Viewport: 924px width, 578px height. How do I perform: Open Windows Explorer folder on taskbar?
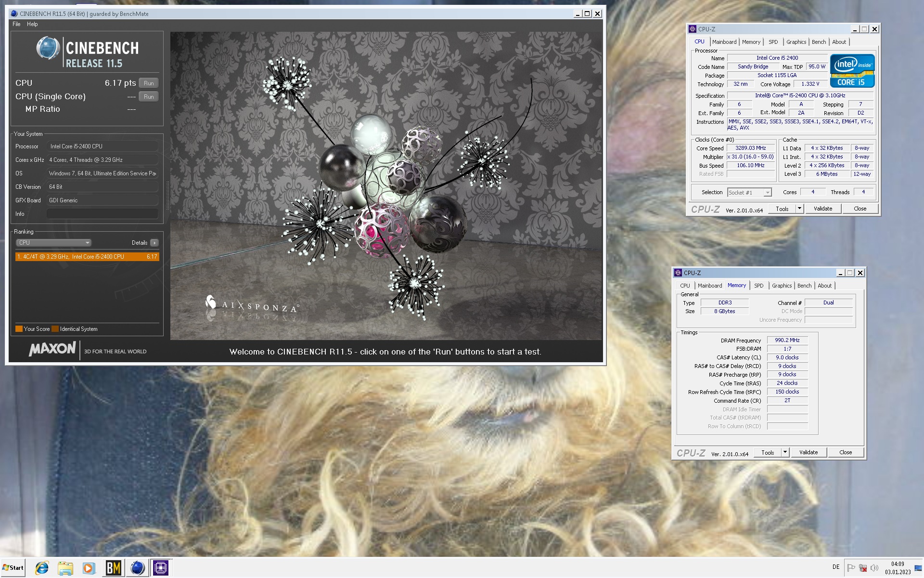(x=65, y=568)
